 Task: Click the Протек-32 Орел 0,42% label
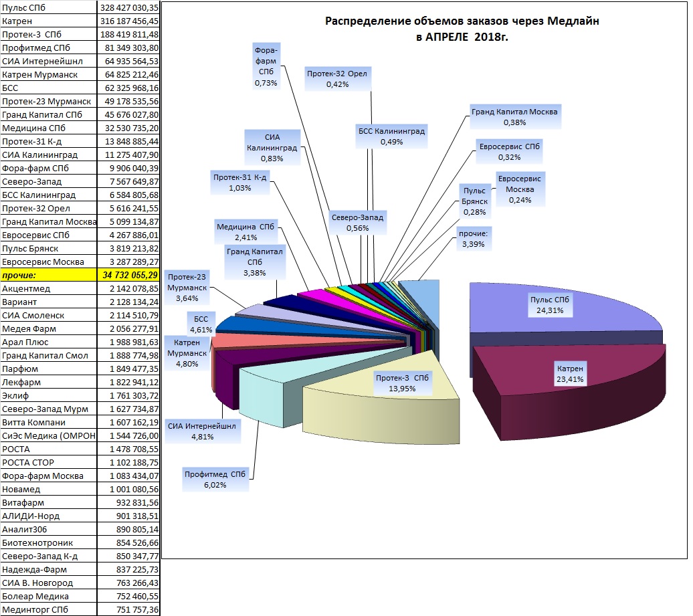337,79
